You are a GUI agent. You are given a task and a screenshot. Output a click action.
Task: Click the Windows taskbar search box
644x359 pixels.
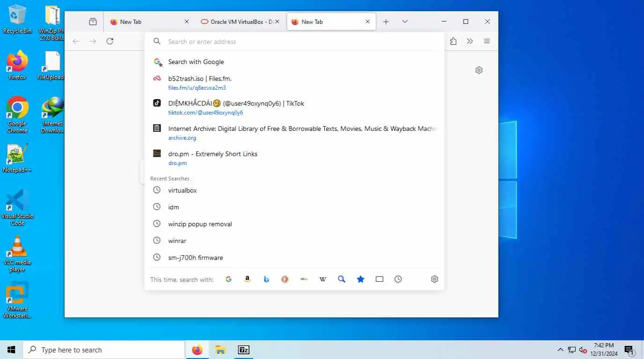(104, 350)
